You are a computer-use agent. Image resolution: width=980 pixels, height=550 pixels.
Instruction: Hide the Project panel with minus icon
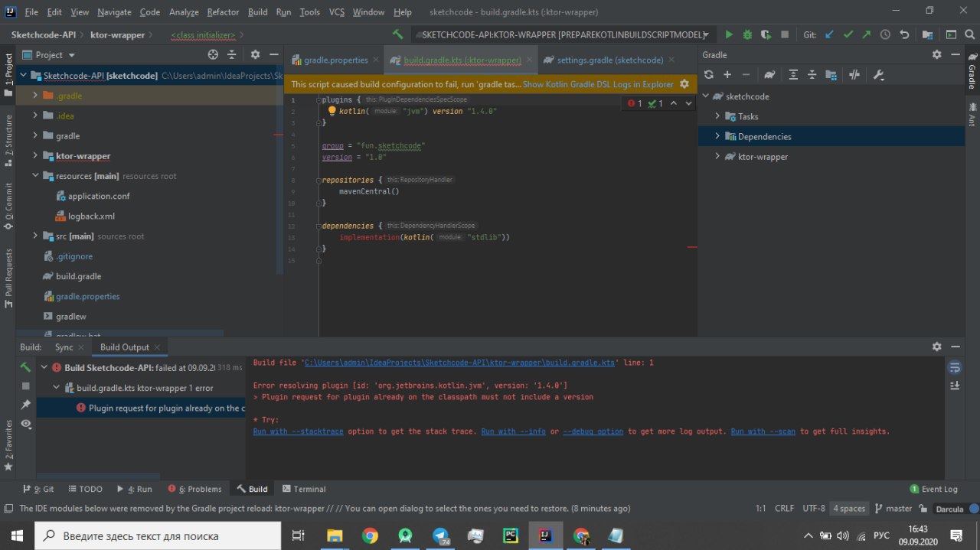pyautogui.click(x=274, y=54)
